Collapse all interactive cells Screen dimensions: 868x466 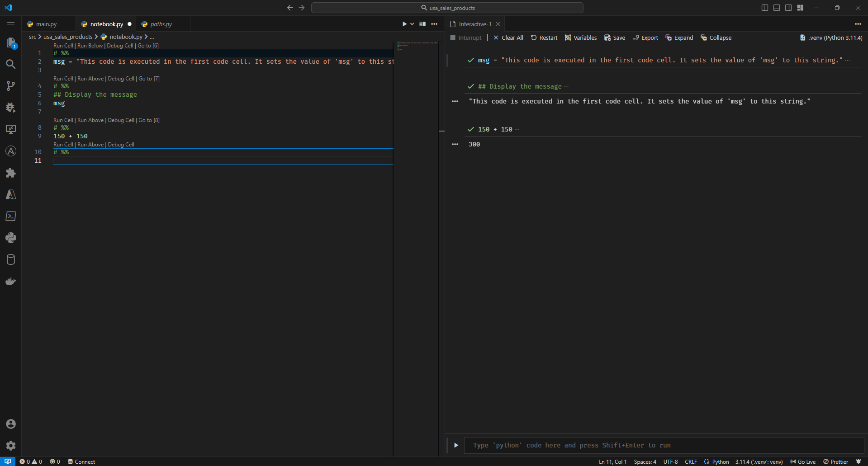click(x=716, y=38)
